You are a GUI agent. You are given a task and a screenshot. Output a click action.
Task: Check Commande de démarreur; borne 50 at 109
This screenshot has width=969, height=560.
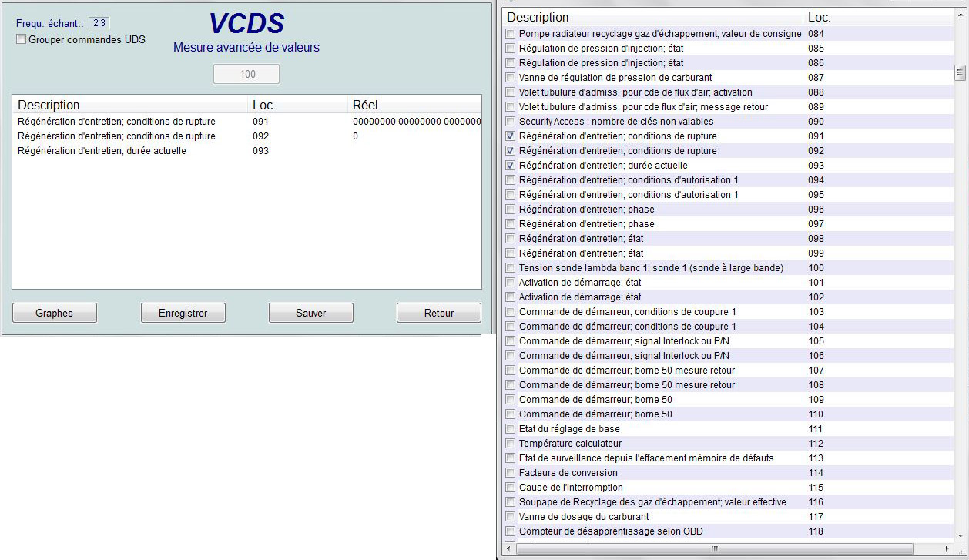(x=510, y=400)
